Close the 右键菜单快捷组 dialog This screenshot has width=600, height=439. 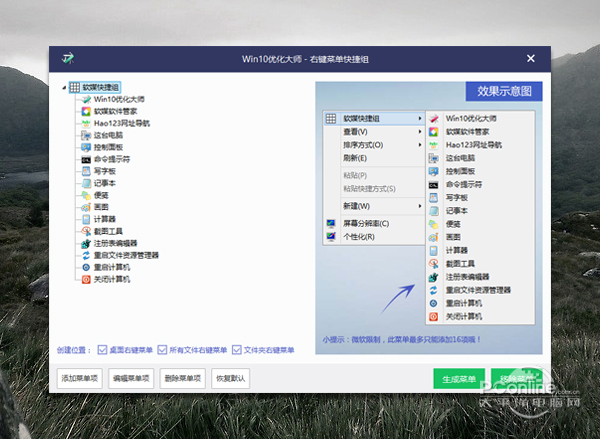531,59
